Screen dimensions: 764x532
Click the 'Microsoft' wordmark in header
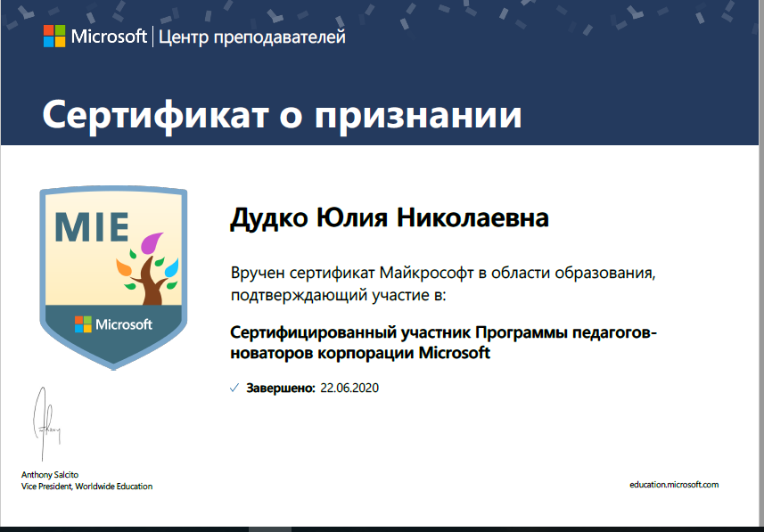tap(109, 37)
